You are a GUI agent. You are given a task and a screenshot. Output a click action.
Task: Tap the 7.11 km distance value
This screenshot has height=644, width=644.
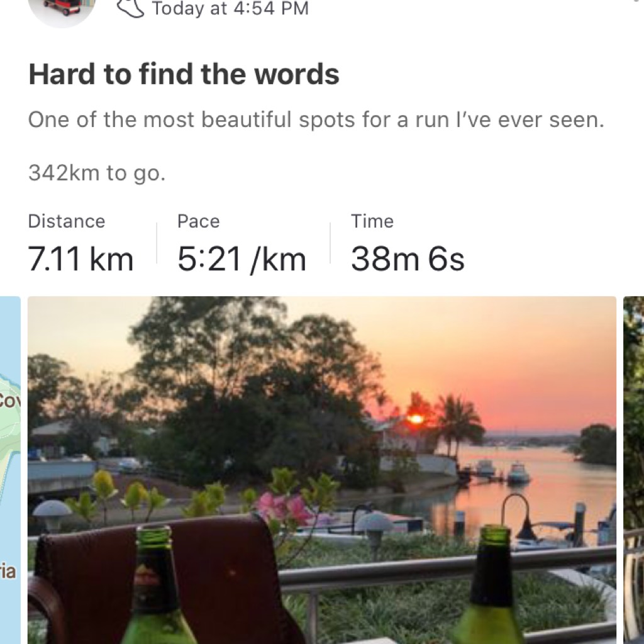pyautogui.click(x=80, y=259)
